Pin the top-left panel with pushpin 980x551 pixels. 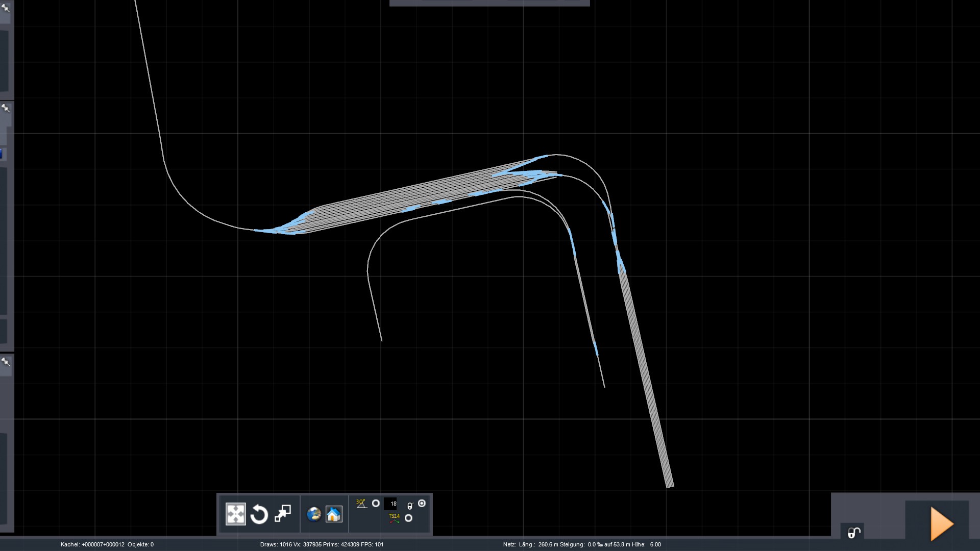(x=6, y=8)
